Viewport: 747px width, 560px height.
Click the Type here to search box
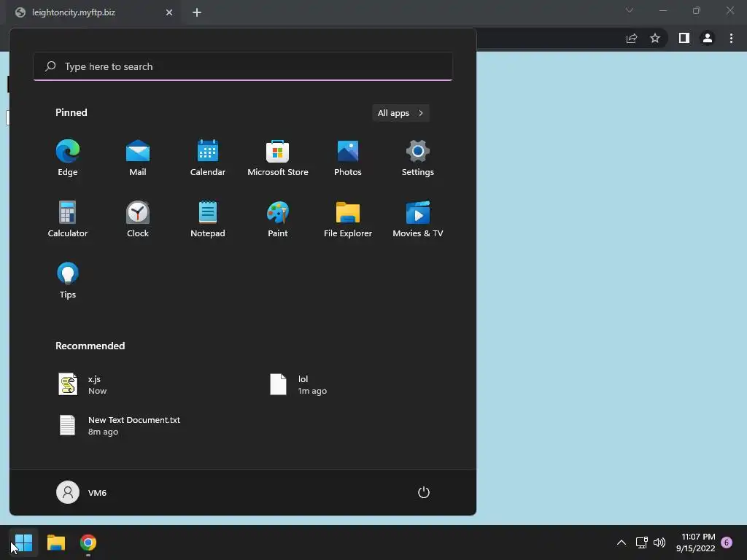click(243, 66)
